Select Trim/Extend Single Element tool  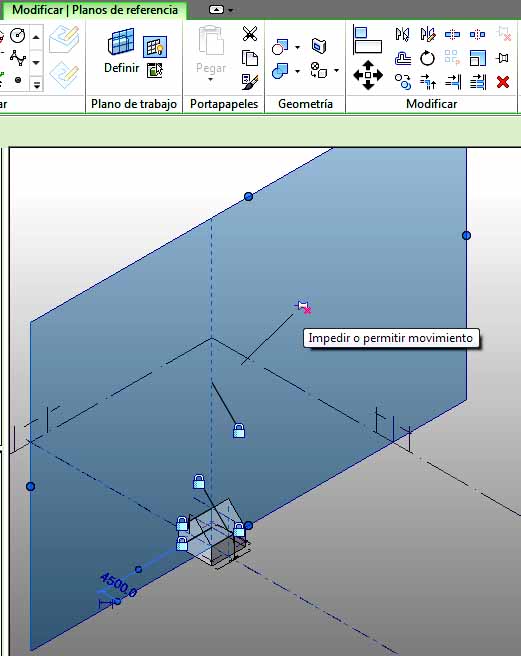point(453,82)
